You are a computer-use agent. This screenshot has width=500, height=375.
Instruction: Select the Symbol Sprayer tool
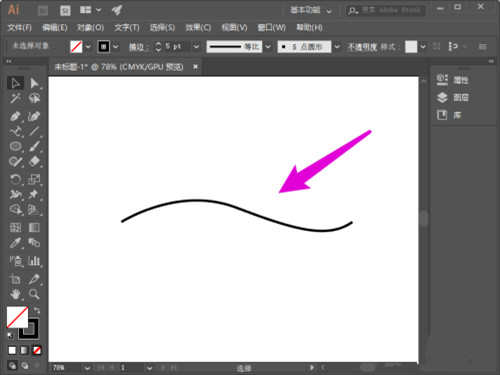[15, 261]
